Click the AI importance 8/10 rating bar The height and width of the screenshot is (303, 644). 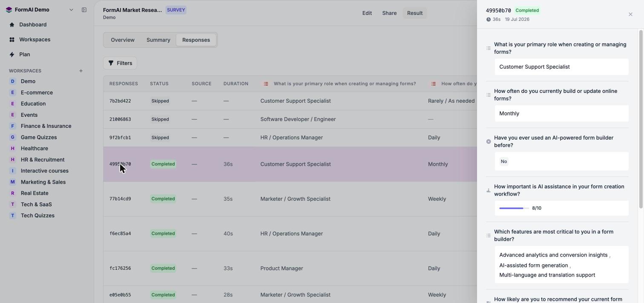[x=514, y=208]
